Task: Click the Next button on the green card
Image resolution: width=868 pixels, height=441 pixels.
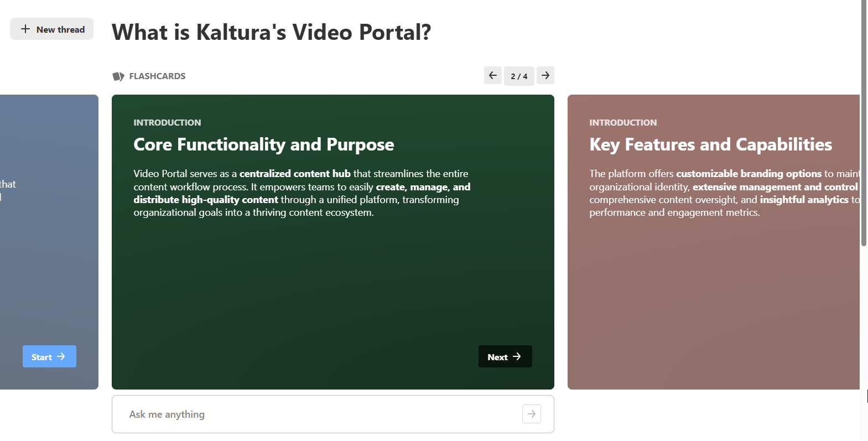Action: coord(505,356)
